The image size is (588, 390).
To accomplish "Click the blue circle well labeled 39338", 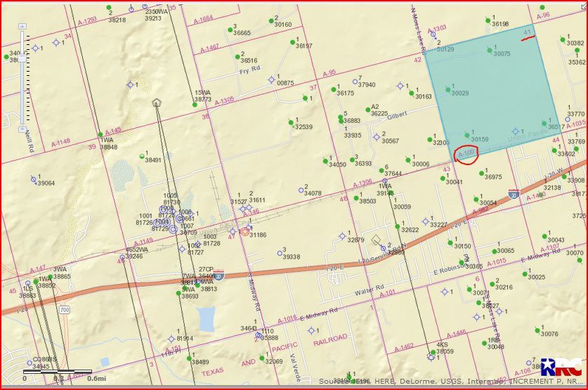I will [280, 254].
